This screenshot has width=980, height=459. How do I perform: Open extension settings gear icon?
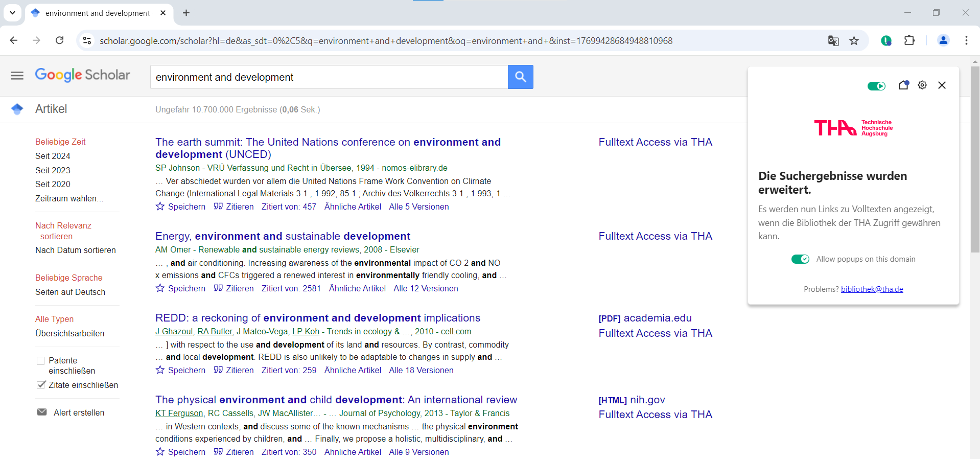(922, 85)
